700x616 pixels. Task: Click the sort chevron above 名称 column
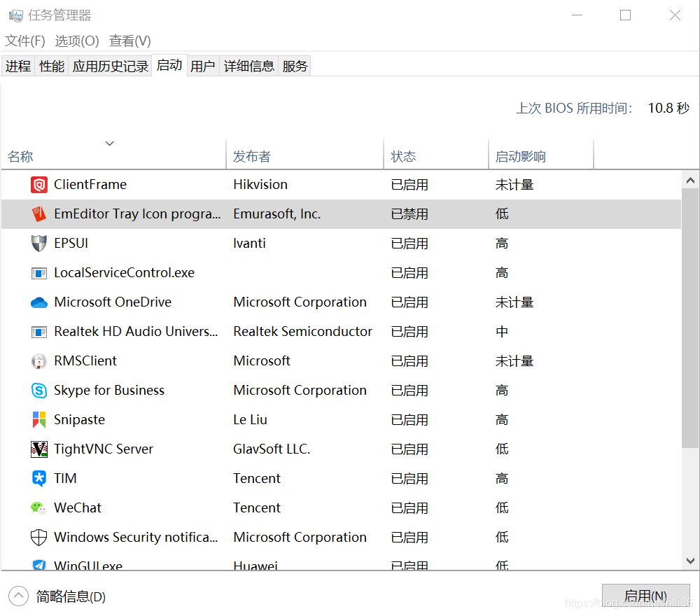[x=109, y=143]
